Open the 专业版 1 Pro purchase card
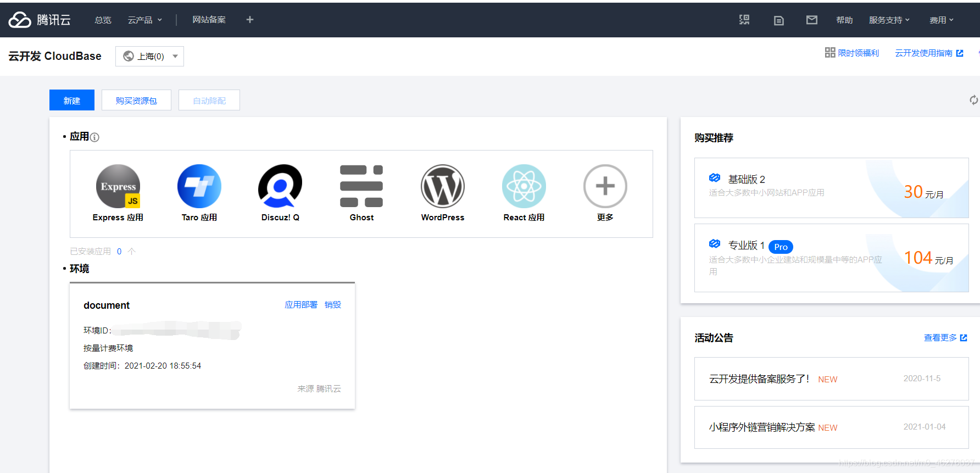 tap(831, 258)
